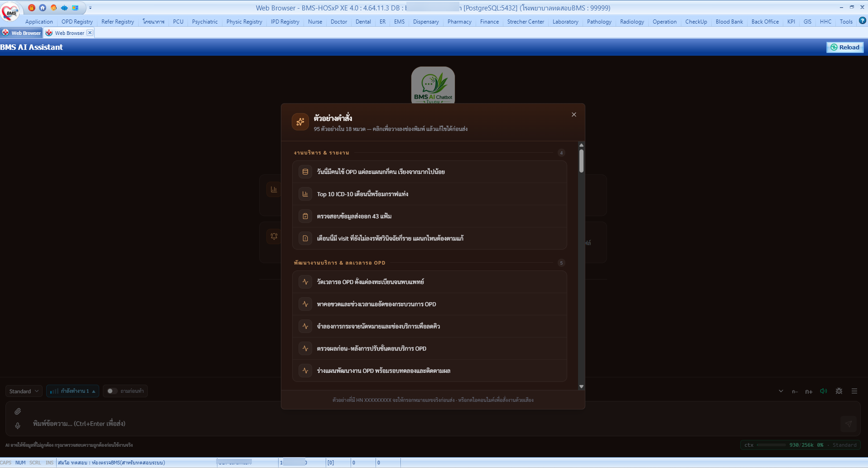Open the Standard mode dropdown
Image resolution: width=868 pixels, height=468 pixels.
[x=24, y=391]
